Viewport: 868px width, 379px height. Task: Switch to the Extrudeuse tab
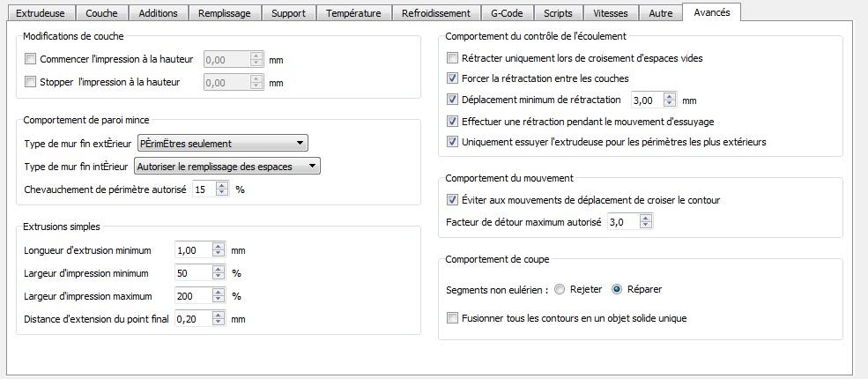pyautogui.click(x=41, y=13)
